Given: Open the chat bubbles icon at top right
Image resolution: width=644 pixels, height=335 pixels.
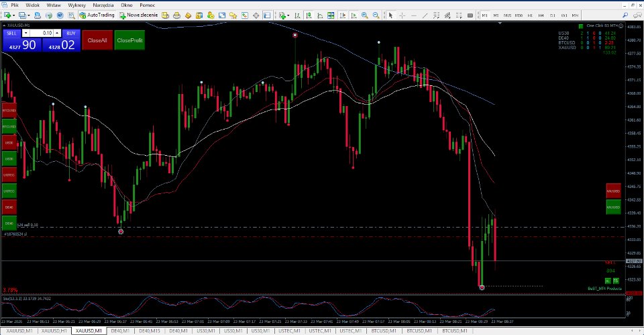Looking at the screenshot, I should 637,15.
